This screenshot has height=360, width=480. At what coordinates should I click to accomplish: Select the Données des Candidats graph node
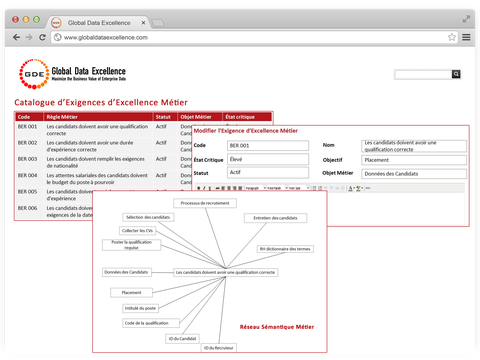click(x=126, y=272)
